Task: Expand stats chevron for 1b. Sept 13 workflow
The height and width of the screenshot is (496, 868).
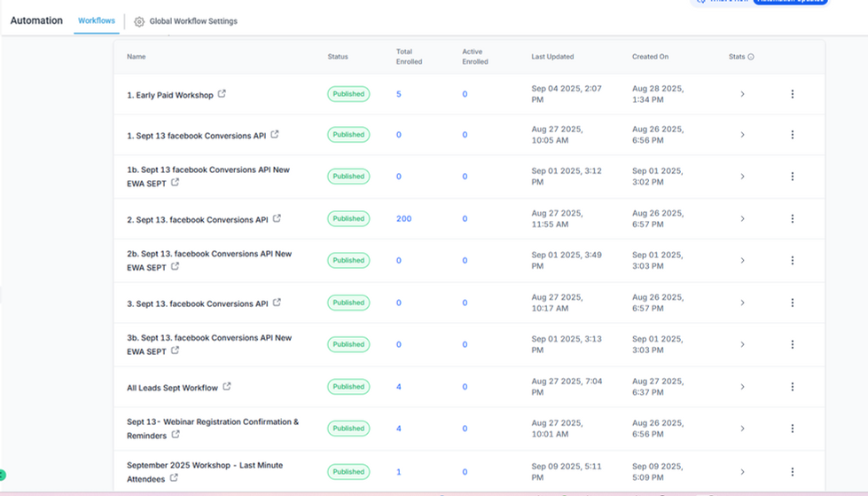Action: point(742,177)
